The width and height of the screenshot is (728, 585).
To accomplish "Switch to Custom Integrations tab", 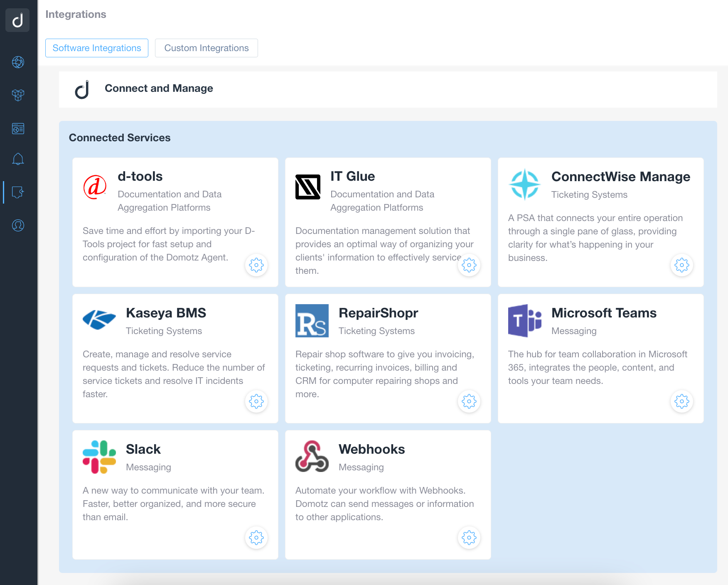I will click(207, 48).
